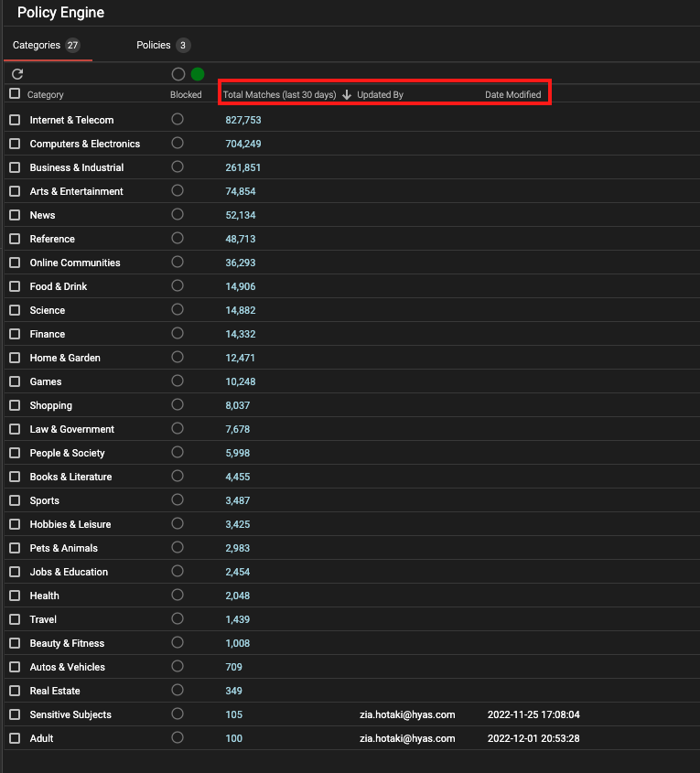This screenshot has height=773, width=700.
Task: Sort by Date Modified column header
Action: pyautogui.click(x=512, y=95)
